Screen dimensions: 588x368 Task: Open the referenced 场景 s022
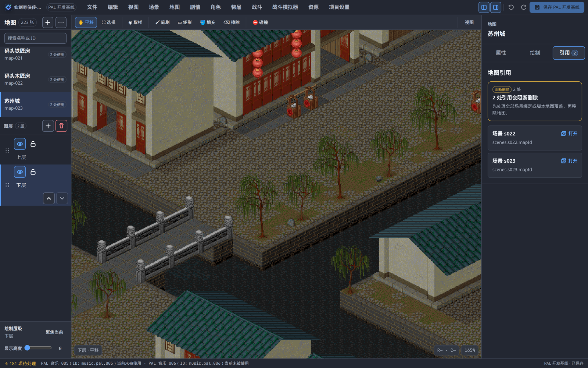tap(569, 134)
